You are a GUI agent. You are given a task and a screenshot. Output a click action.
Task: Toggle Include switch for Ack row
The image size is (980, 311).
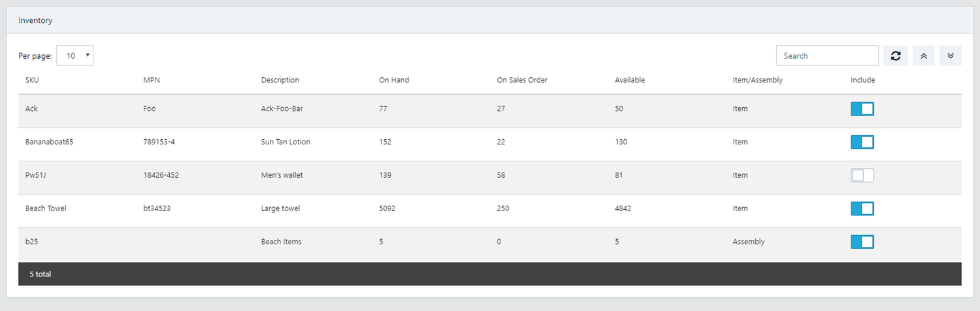coord(862,109)
